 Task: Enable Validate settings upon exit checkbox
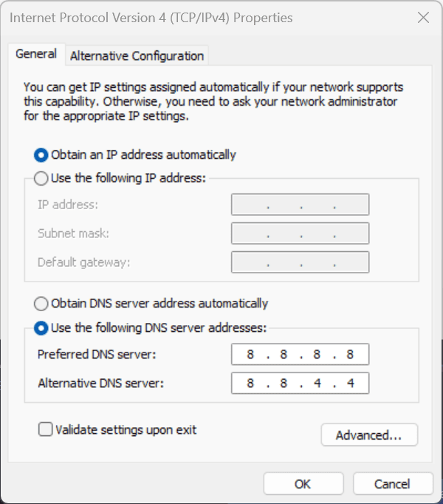point(46,429)
